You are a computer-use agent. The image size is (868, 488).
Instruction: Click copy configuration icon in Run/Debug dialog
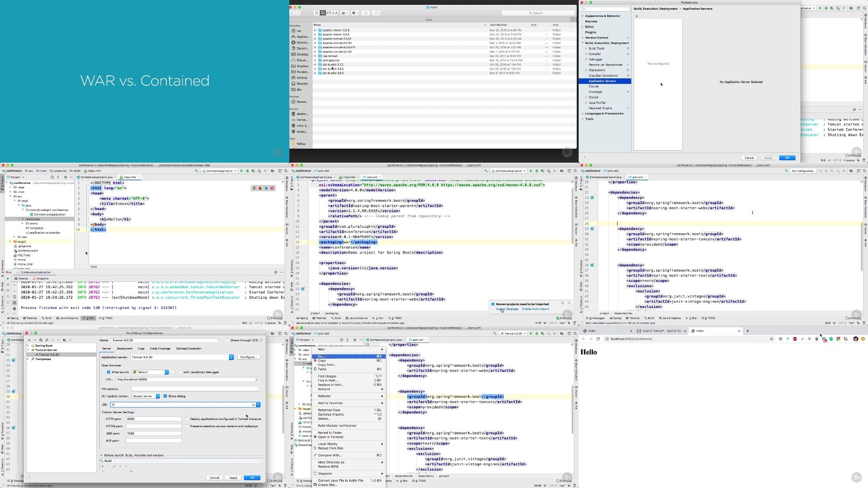pyautogui.click(x=41, y=340)
